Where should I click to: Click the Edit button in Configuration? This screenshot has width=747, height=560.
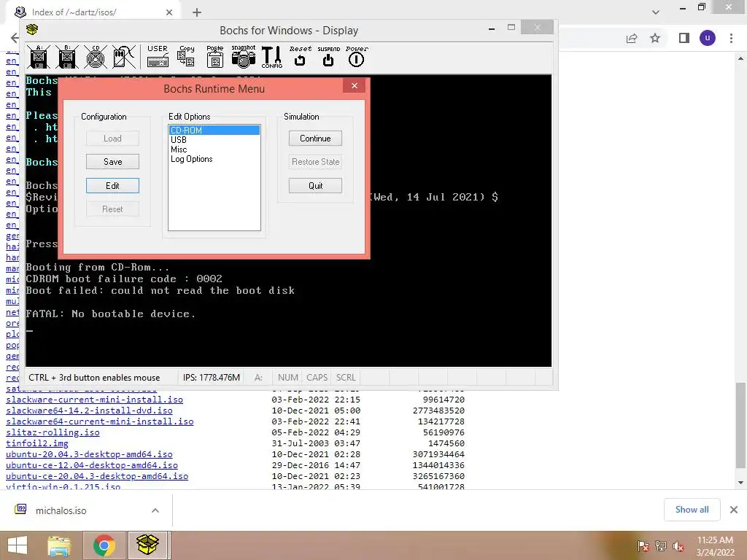pyautogui.click(x=112, y=185)
